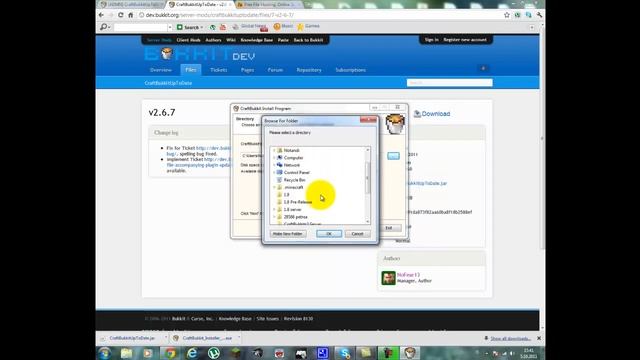Open CraftBukkit_Installer exe download item
The image size is (640, 360).
(207, 338)
